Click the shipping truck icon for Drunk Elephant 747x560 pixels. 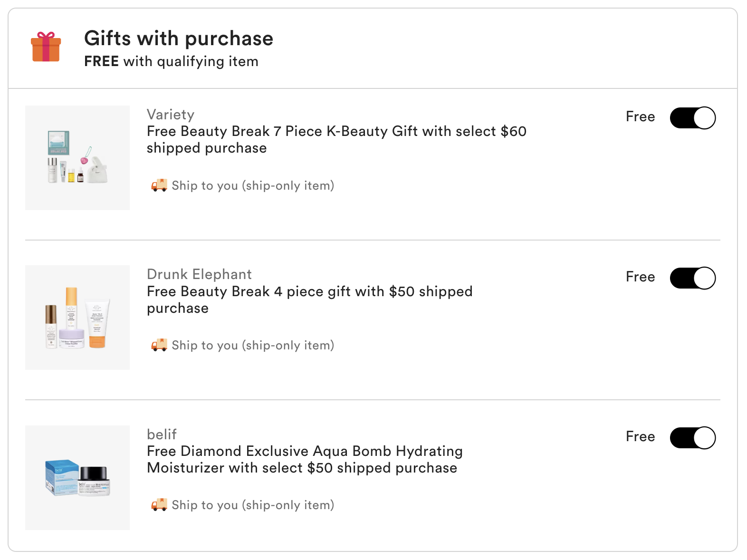[159, 345]
